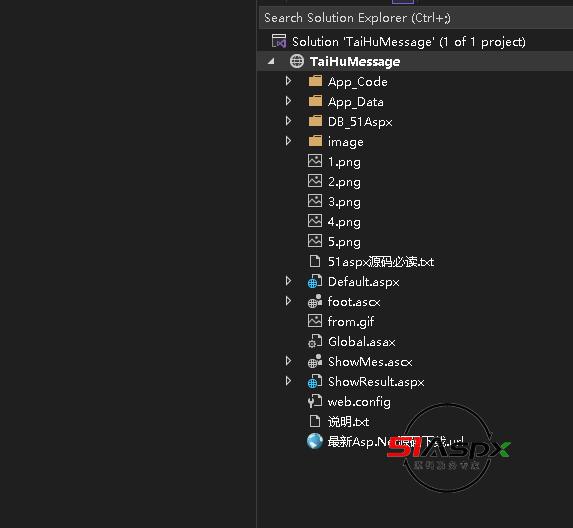This screenshot has width=573, height=528.
Task: Expand the ShowResult.aspx node
Action: pos(288,381)
